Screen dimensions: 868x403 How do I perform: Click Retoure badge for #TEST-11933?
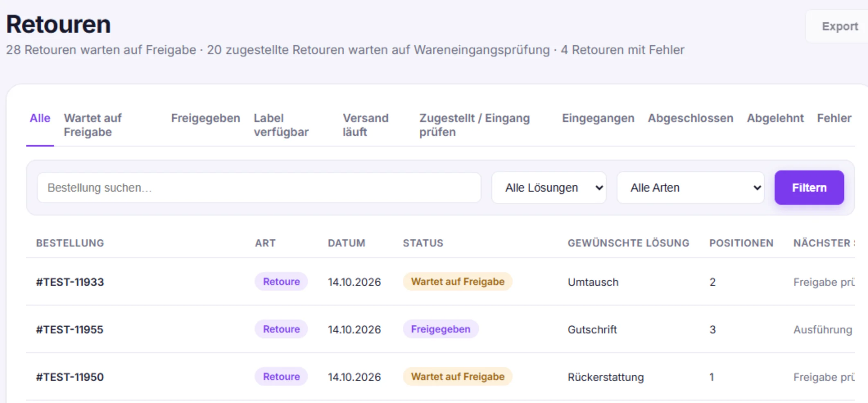[x=281, y=282]
